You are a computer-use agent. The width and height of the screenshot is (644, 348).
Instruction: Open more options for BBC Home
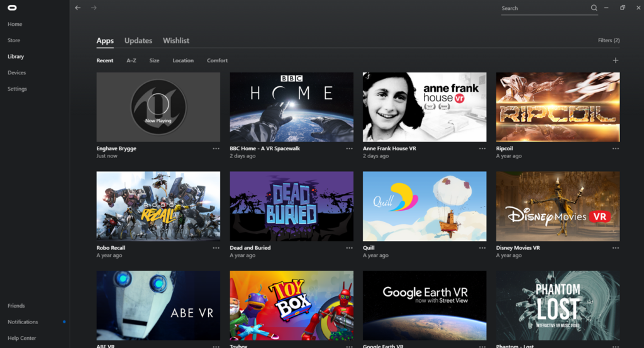coord(349,149)
